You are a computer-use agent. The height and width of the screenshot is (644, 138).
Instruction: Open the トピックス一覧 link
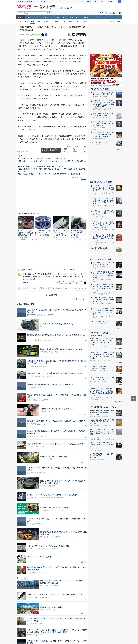pyautogui.click(x=115, y=21)
